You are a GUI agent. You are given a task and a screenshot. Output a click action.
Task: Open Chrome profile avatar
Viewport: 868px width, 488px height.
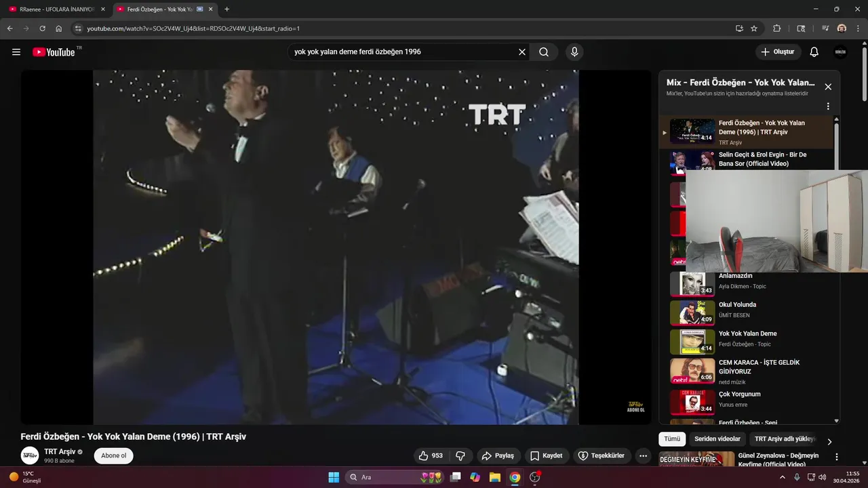point(842,28)
